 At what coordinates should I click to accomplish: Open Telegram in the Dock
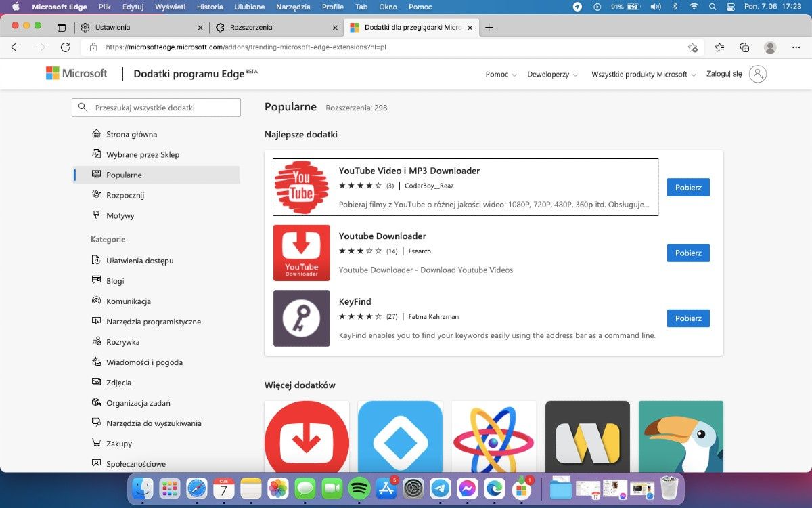(x=441, y=488)
